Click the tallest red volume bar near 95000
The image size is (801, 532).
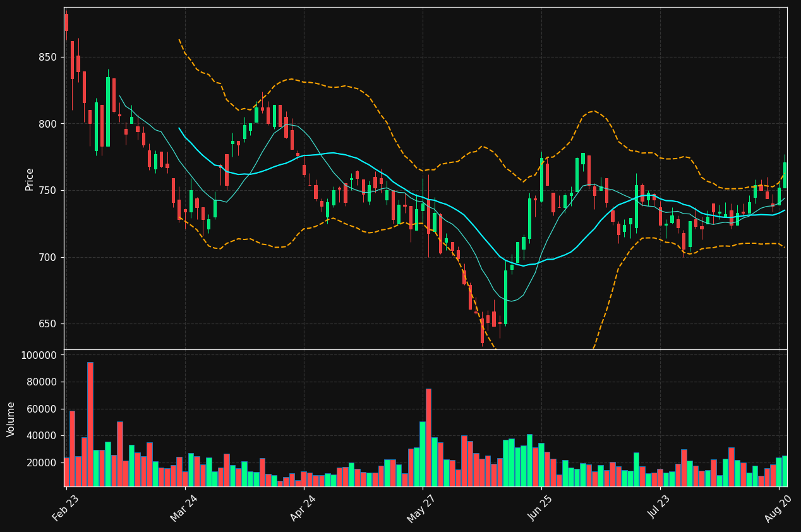click(90, 424)
